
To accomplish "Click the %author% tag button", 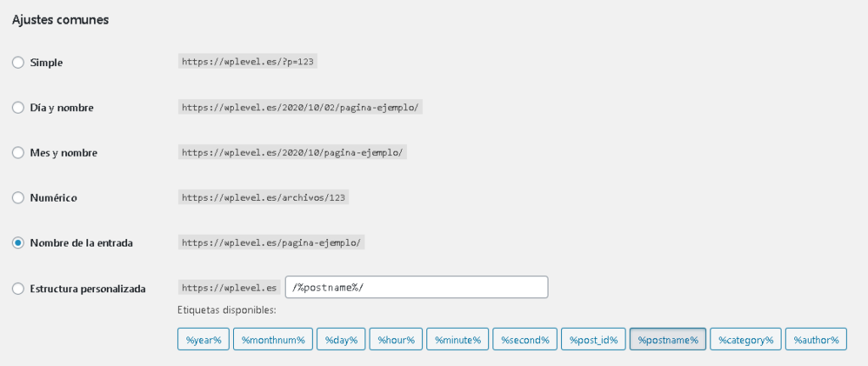I will coord(816,340).
